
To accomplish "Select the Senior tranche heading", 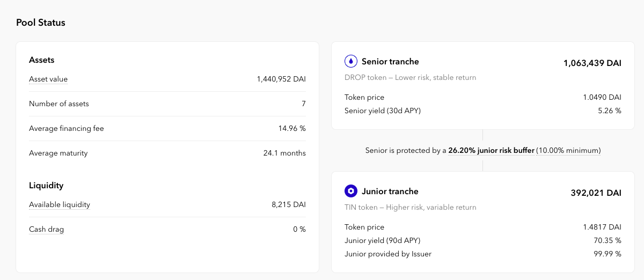I will [x=390, y=62].
